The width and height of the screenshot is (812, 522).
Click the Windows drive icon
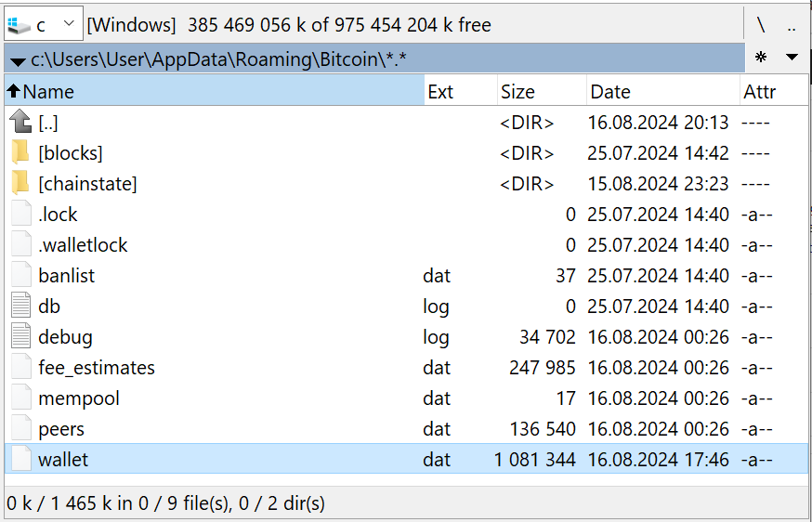point(20,25)
